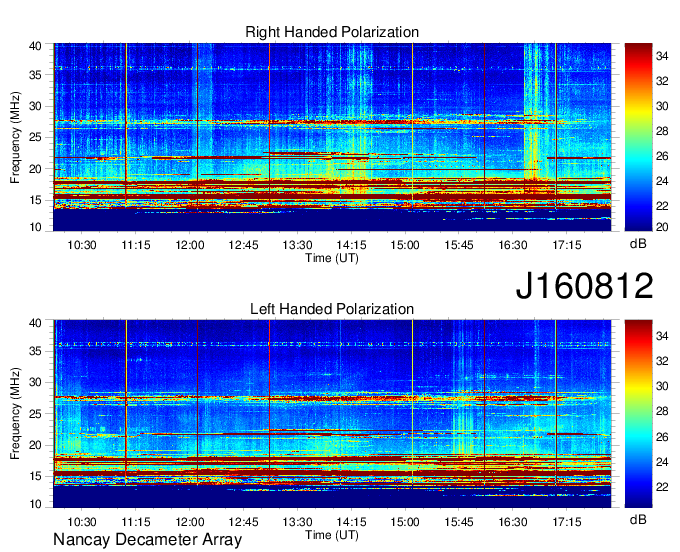Click the Left Handed plot's color scale bar

[638, 414]
